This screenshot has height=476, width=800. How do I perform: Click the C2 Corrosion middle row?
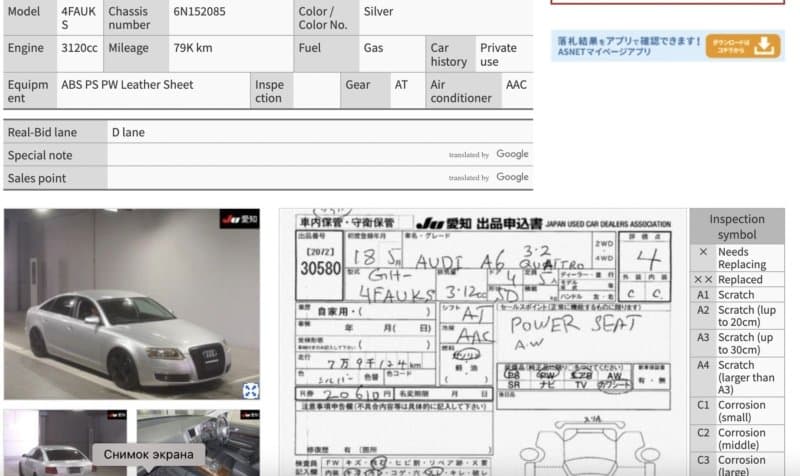coord(737,438)
